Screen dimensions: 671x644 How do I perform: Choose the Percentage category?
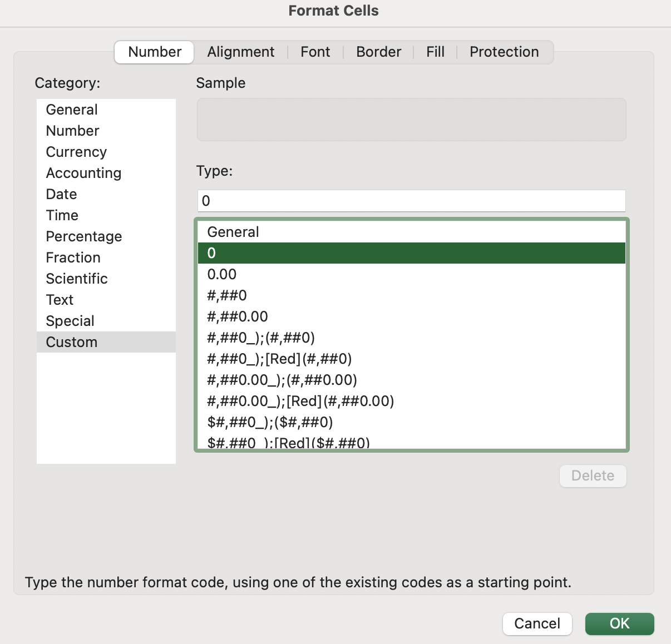[84, 236]
